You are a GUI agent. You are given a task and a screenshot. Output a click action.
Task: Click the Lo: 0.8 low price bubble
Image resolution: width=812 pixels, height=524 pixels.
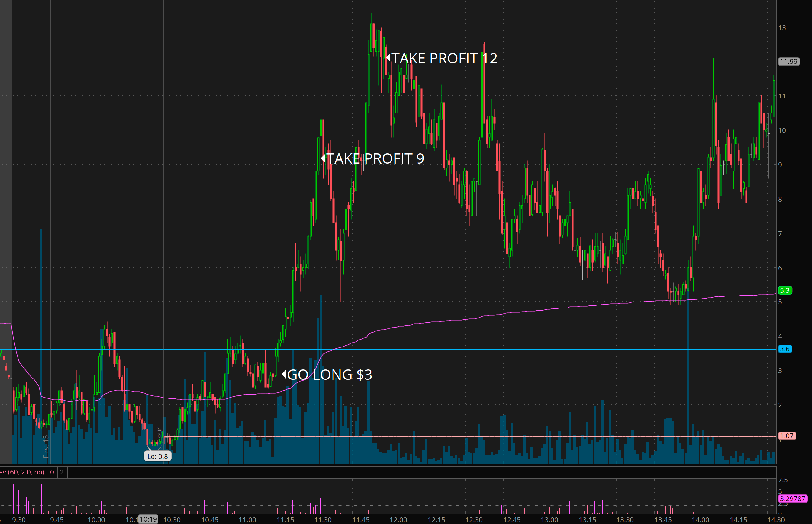coord(158,456)
